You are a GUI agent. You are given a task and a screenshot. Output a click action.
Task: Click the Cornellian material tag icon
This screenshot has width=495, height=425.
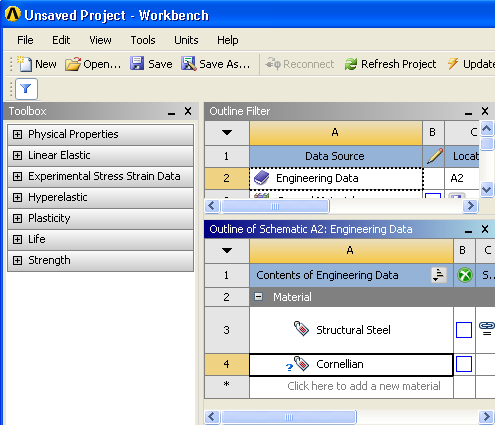302,363
